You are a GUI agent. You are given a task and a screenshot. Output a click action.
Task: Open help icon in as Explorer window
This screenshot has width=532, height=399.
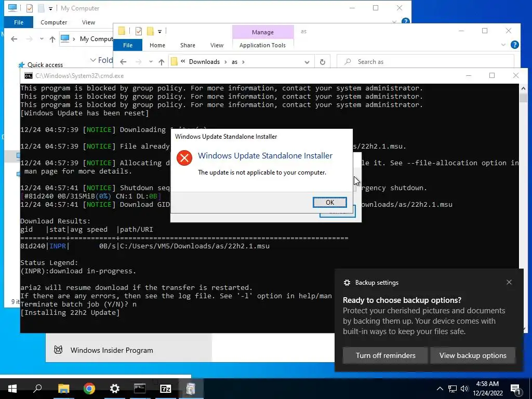coord(514,45)
